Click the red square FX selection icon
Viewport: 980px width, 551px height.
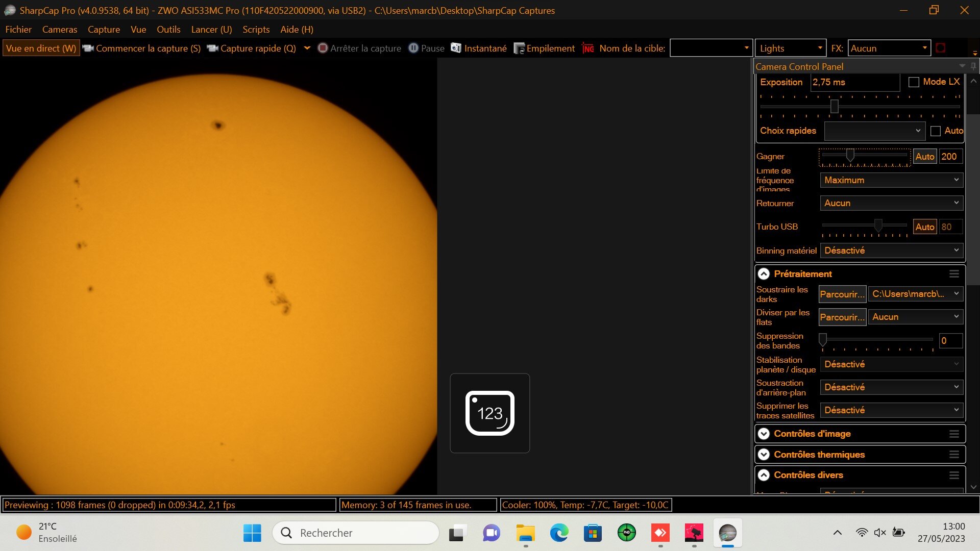(x=941, y=48)
